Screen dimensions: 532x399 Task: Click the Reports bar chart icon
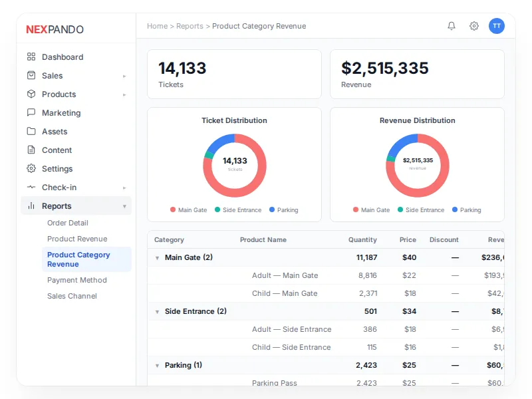31,205
